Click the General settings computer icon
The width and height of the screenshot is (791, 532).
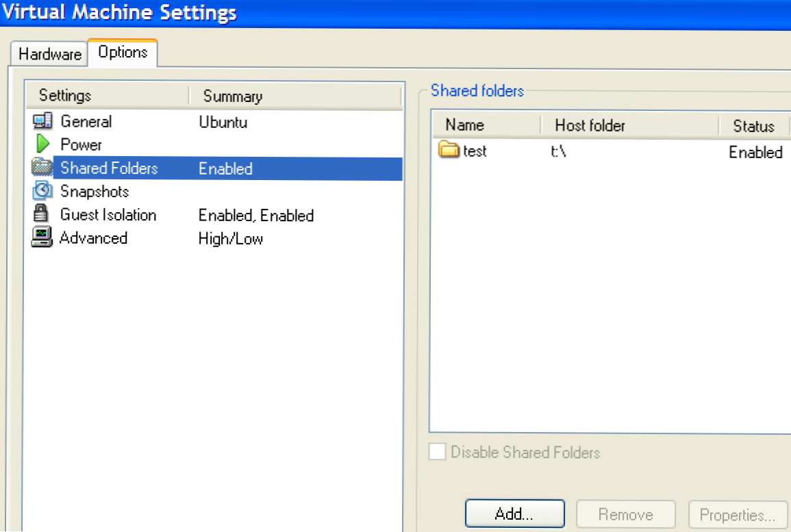(42, 122)
